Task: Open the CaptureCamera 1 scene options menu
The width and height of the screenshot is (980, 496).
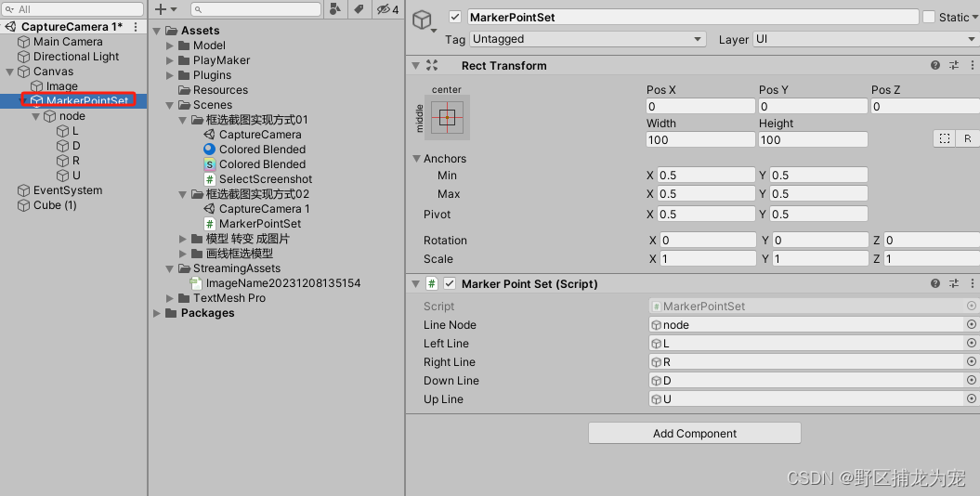Action: [136, 27]
